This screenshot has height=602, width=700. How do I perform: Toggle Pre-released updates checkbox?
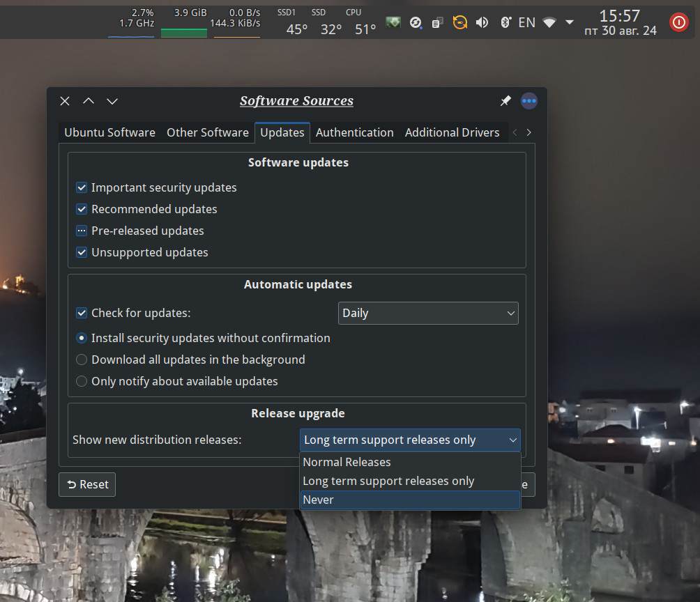coord(82,231)
